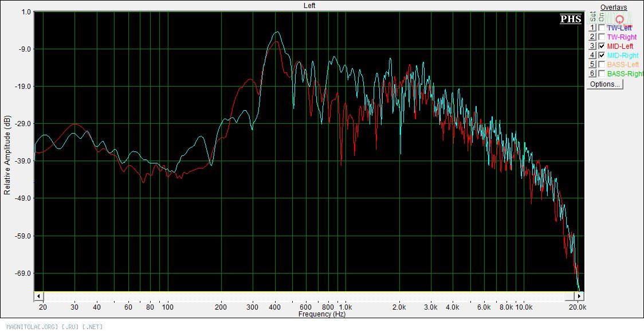This screenshot has height=332, width=644.
Task: Enable the TW-Right overlay checkbox
Action: pos(601,37)
